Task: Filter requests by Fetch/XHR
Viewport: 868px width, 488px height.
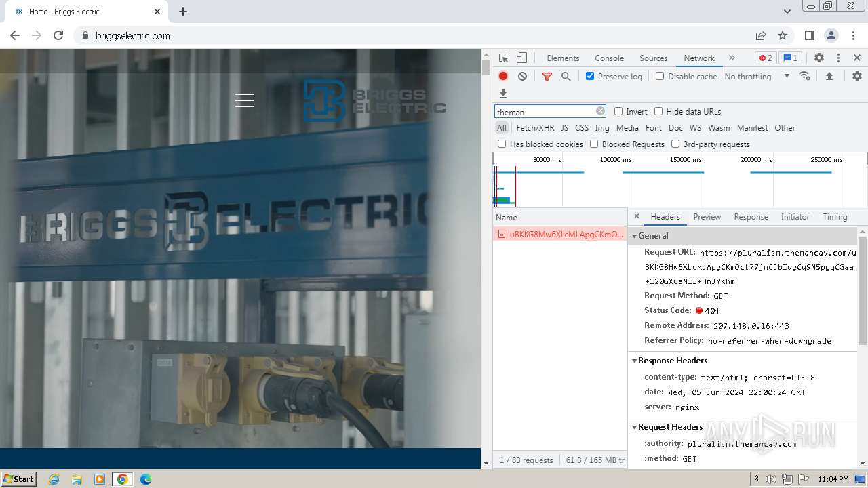Action: (x=535, y=127)
